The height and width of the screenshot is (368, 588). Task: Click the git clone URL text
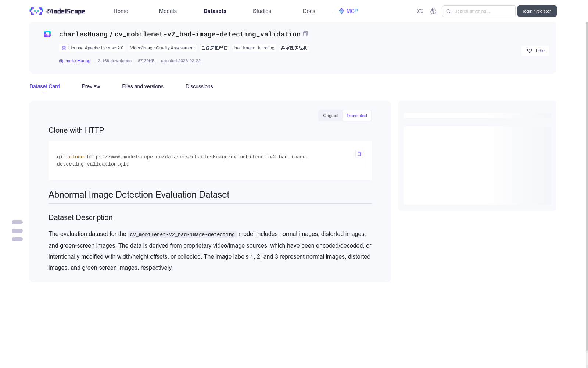(183, 160)
